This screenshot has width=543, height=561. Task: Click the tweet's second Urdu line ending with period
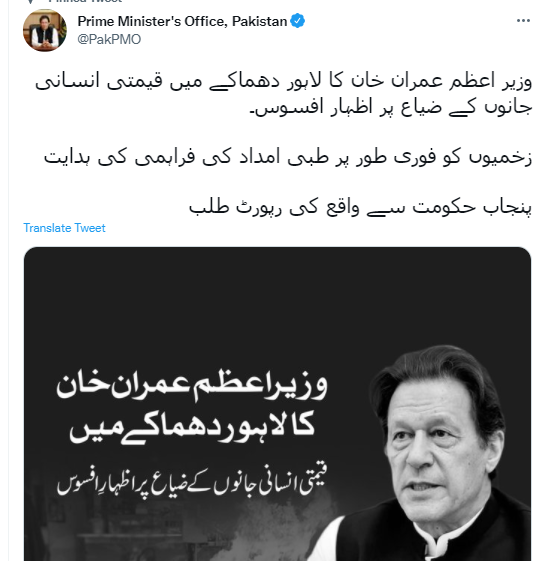[x=391, y=107]
